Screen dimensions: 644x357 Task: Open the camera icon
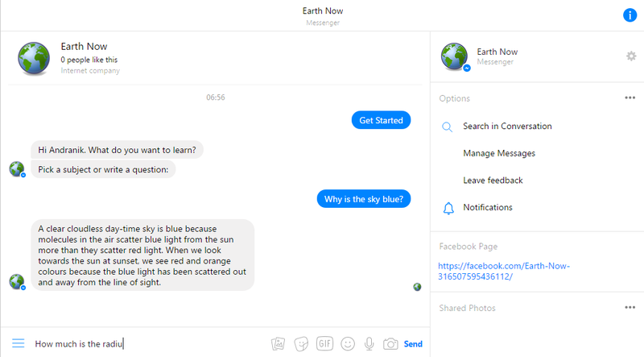[390, 343]
